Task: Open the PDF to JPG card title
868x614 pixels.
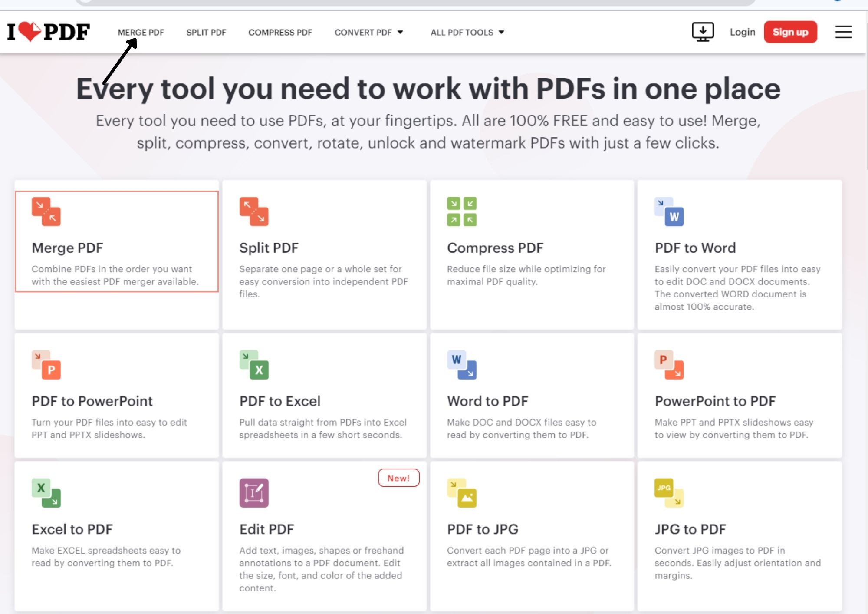Action: pyautogui.click(x=483, y=529)
